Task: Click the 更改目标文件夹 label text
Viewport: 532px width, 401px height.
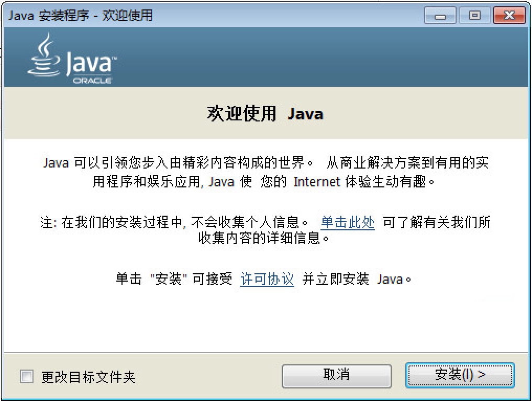Action: click(x=88, y=377)
